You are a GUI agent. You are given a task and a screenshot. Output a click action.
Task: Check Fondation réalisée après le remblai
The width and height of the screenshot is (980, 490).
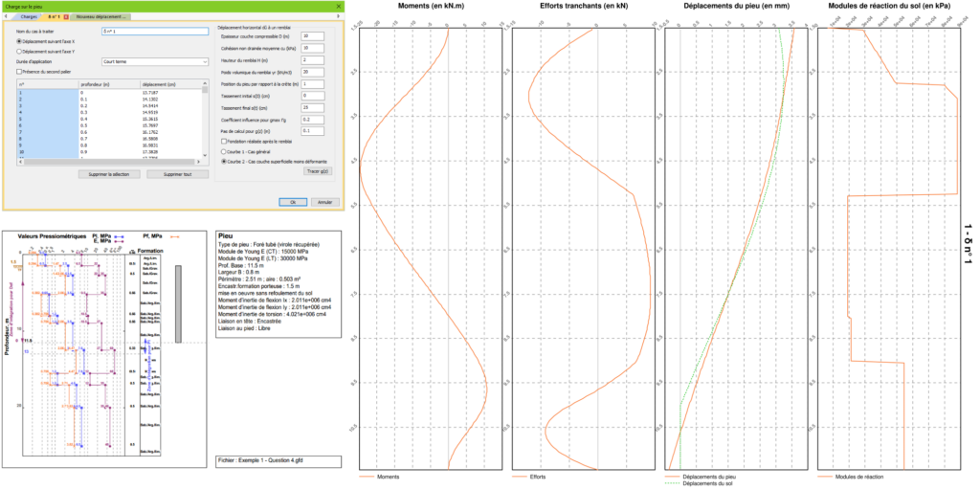[x=224, y=141]
